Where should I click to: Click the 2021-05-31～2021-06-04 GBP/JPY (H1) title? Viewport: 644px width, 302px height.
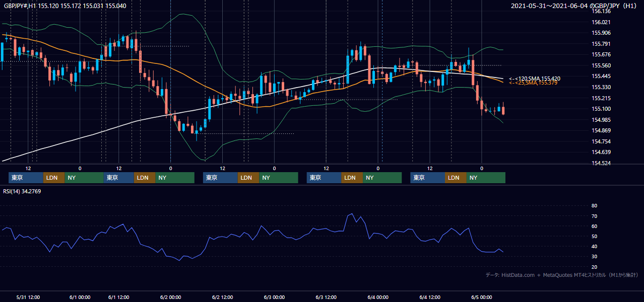pyautogui.click(x=574, y=6)
